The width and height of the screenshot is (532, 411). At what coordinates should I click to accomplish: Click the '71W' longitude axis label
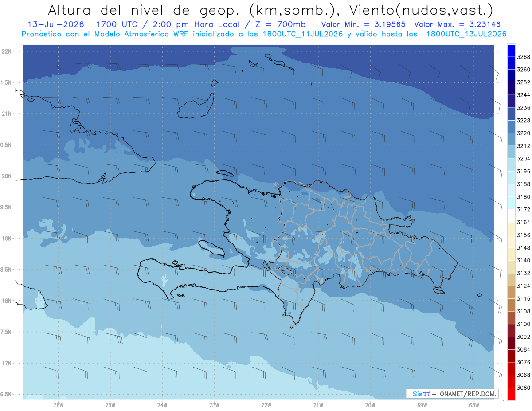click(x=318, y=405)
